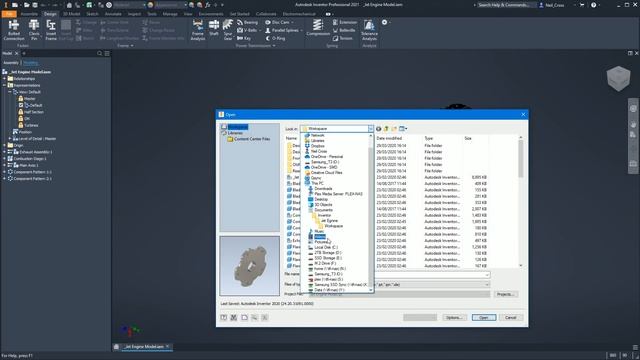This screenshot has height=360, width=640.
Task: Click the Disc Cam tool
Action: click(278, 22)
